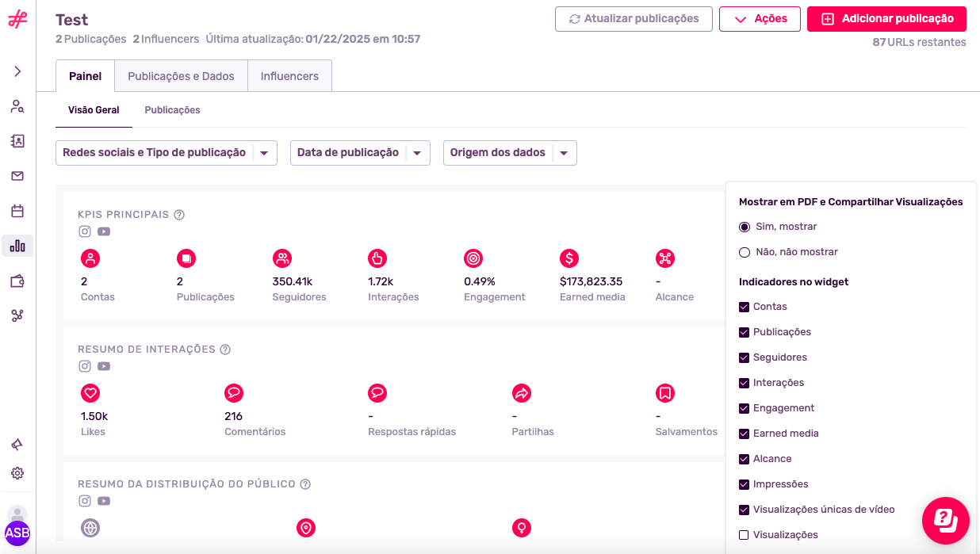Open the Ações dropdown button
Screen dimensions: 980x554
point(760,19)
